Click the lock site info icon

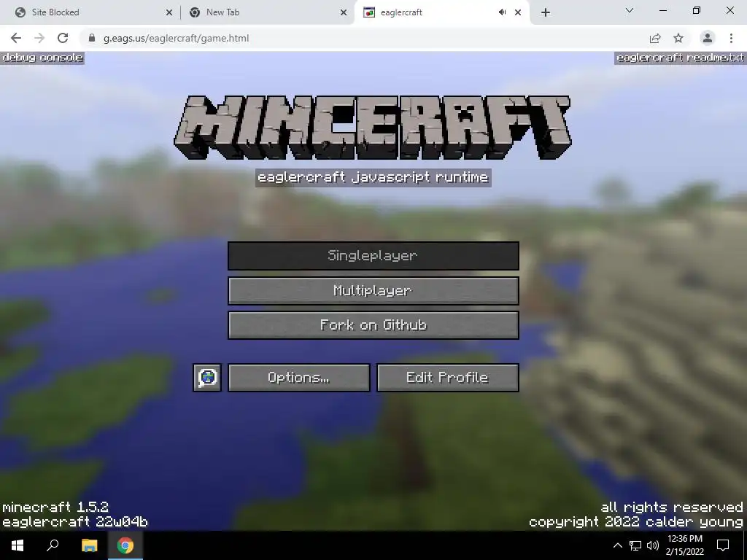tap(92, 38)
